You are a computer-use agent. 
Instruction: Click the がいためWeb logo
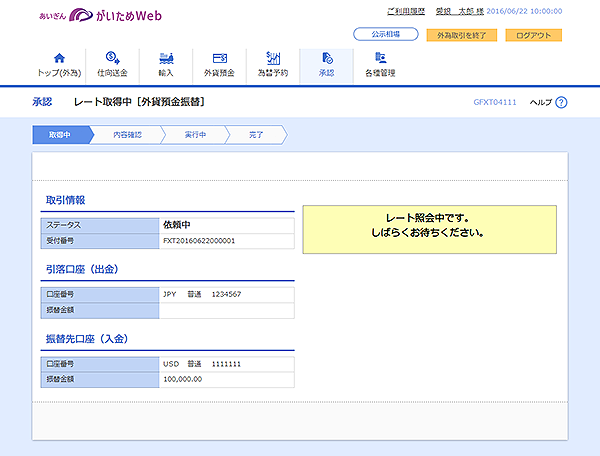pos(100,15)
